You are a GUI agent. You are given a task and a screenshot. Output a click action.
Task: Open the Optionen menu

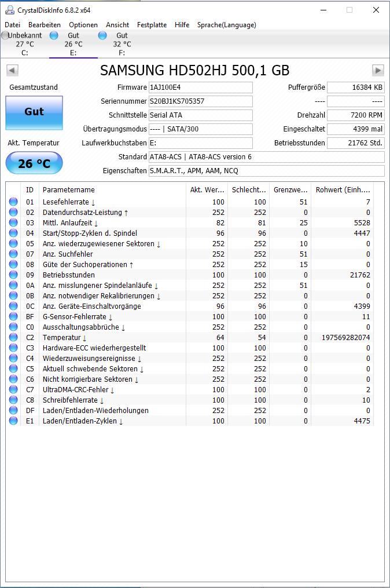click(x=83, y=25)
